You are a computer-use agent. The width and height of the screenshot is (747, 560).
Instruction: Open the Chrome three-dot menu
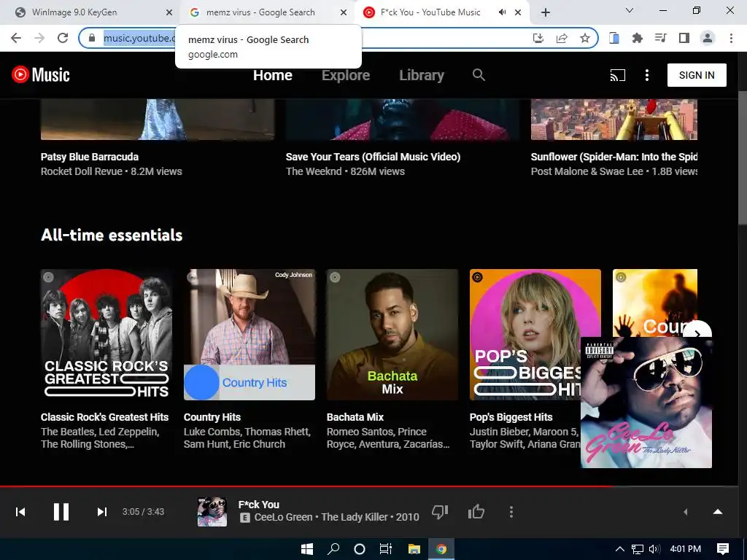(x=731, y=38)
